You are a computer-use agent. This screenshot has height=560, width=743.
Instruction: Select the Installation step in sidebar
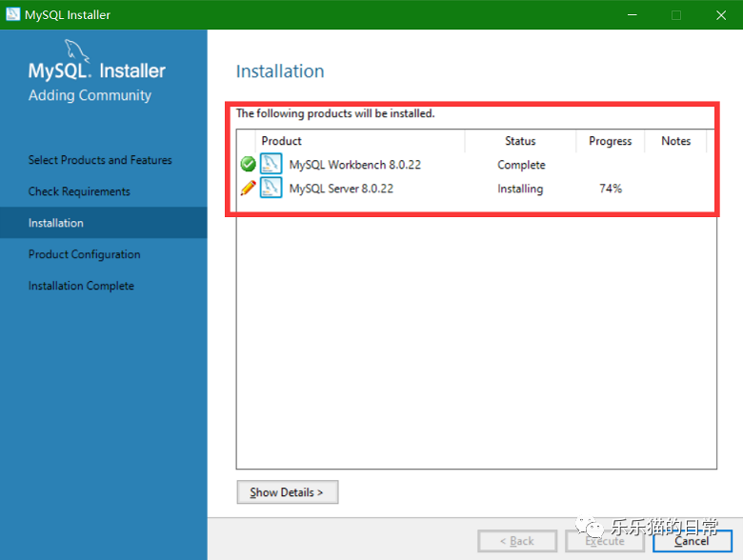(x=103, y=223)
